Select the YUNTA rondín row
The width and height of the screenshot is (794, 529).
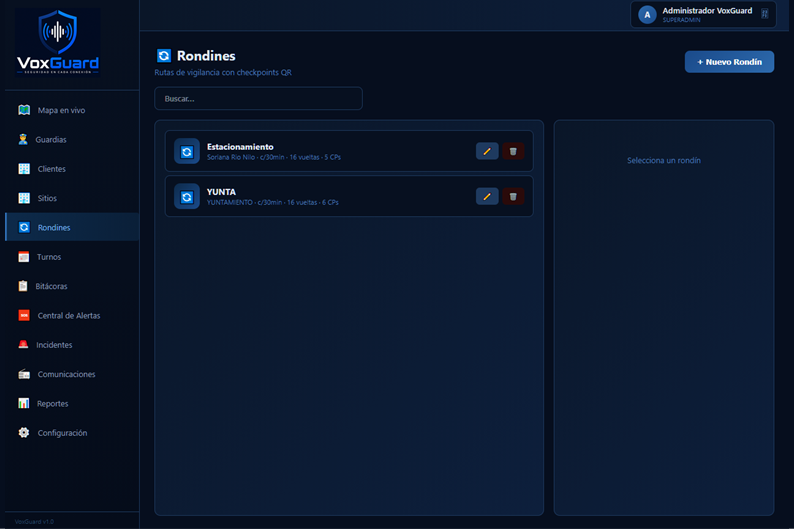(x=349, y=196)
